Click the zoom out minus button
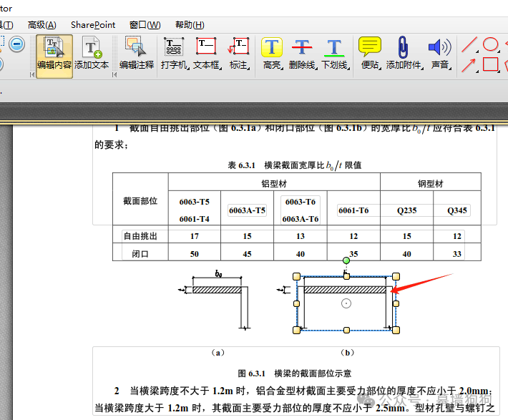This screenshot has width=508, height=420. pyautogui.click(x=17, y=44)
